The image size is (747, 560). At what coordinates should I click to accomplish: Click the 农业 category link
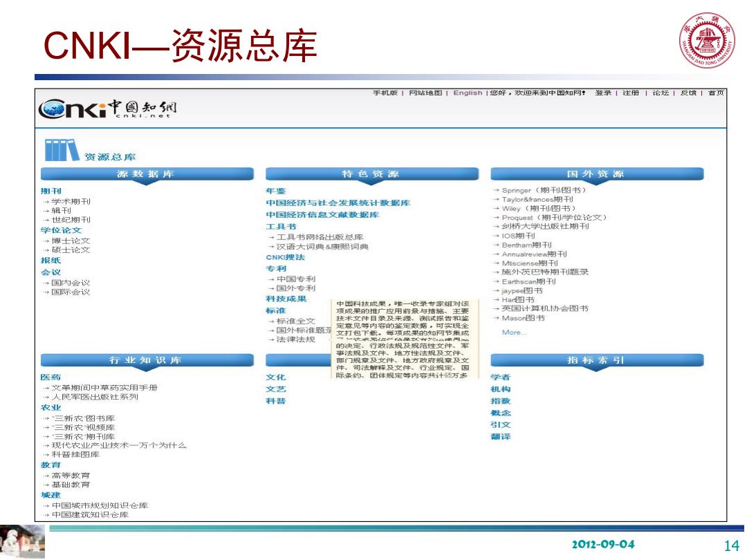pos(51,408)
